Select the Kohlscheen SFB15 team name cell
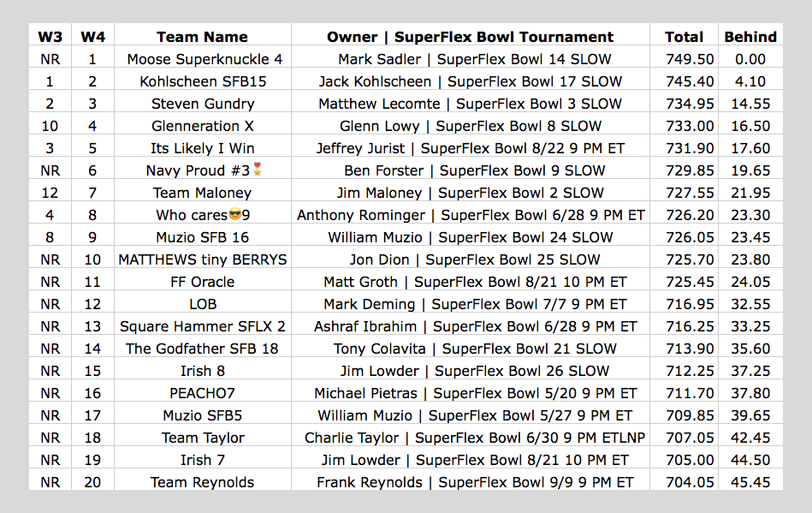This screenshot has width=812, height=513. coord(203,81)
